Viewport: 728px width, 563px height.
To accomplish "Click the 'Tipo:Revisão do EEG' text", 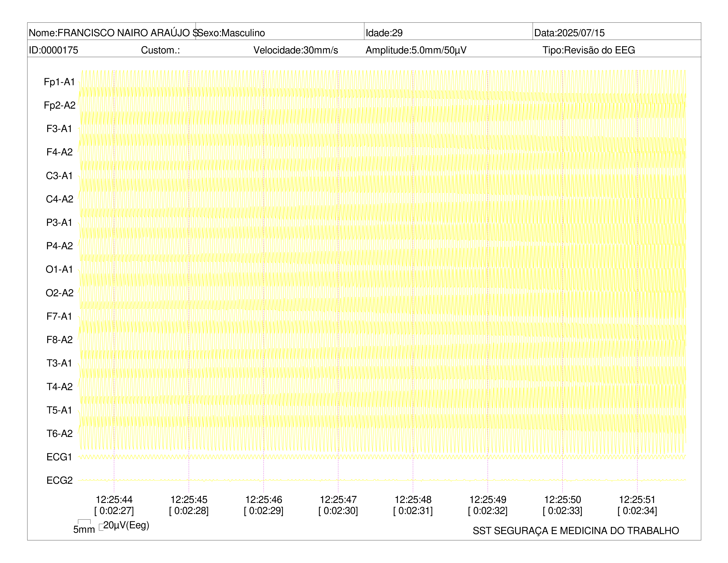I will pos(589,50).
